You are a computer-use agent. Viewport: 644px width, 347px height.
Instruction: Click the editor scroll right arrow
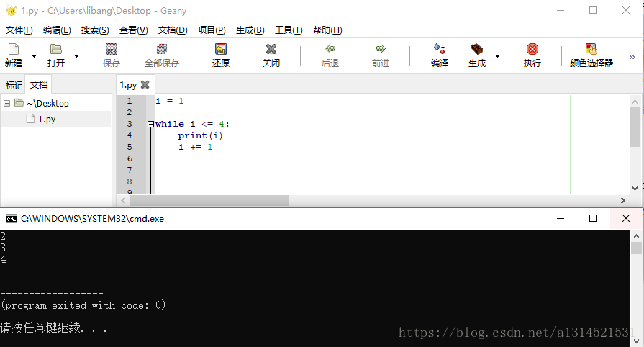click(623, 201)
